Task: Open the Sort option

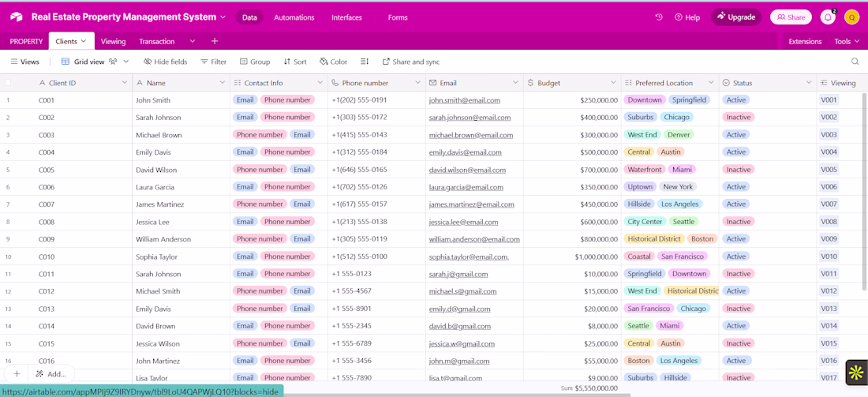Action: coord(295,62)
